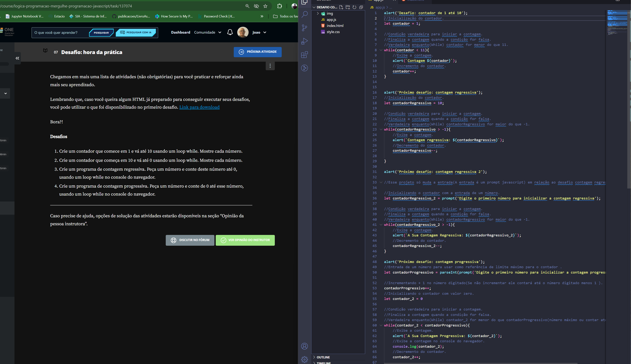Open the Oracle ONE logo
The width and height of the screenshot is (631, 364).
coord(7,32)
